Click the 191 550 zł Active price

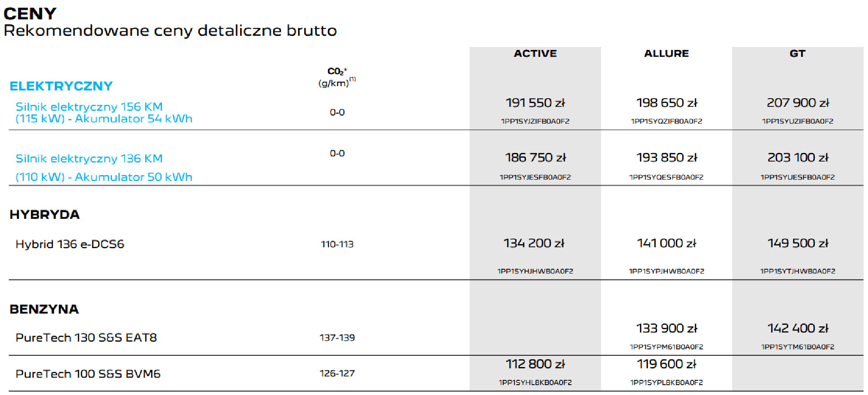click(535, 103)
